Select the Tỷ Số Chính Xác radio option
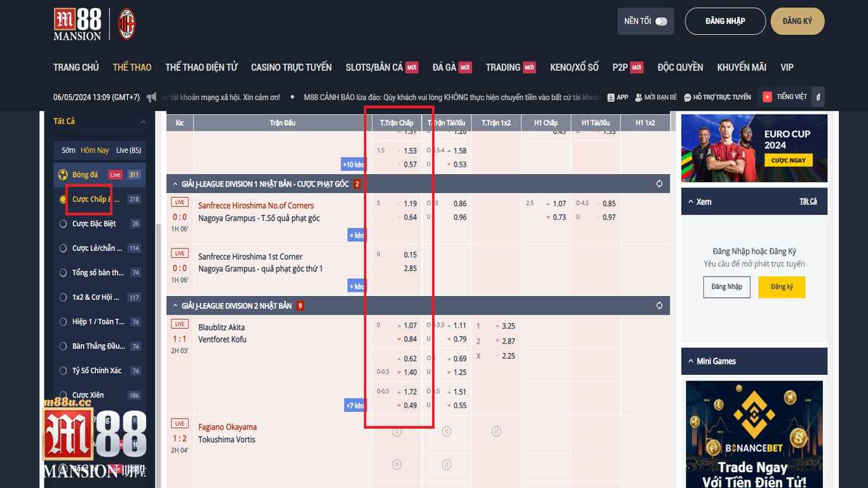Screen dimensions: 868x488 coord(63,370)
